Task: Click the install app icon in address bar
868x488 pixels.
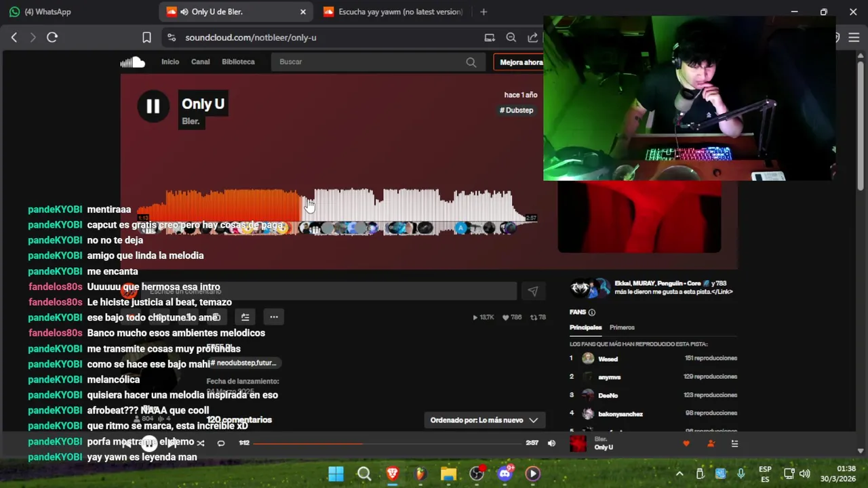Action: click(x=490, y=37)
